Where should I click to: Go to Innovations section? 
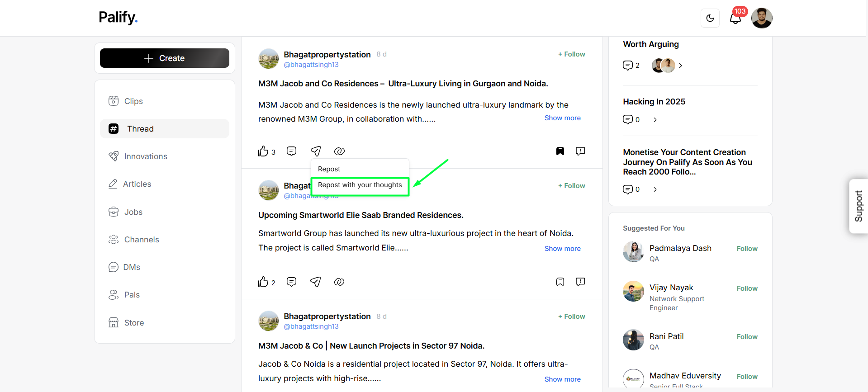pos(165,156)
